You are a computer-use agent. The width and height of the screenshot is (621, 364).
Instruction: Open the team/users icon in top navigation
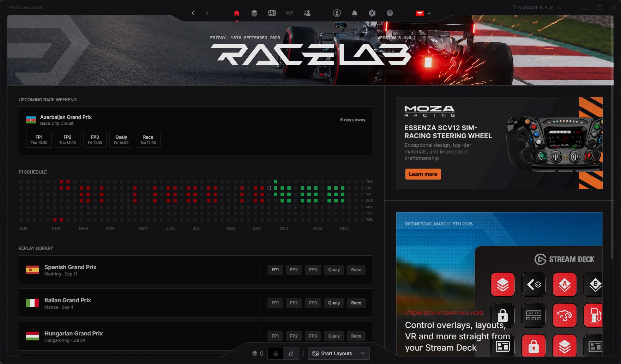coord(307,13)
